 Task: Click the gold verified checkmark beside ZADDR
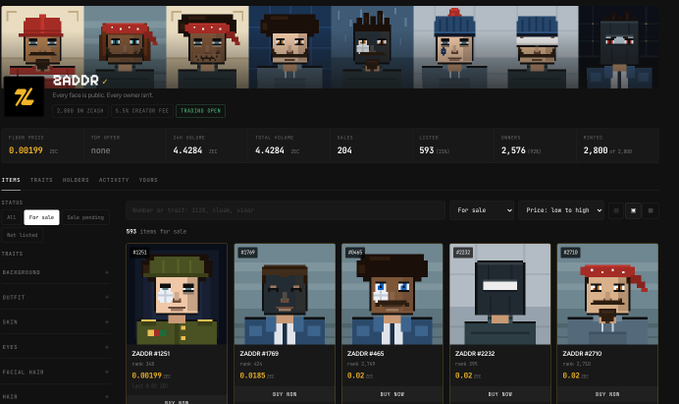[105, 81]
